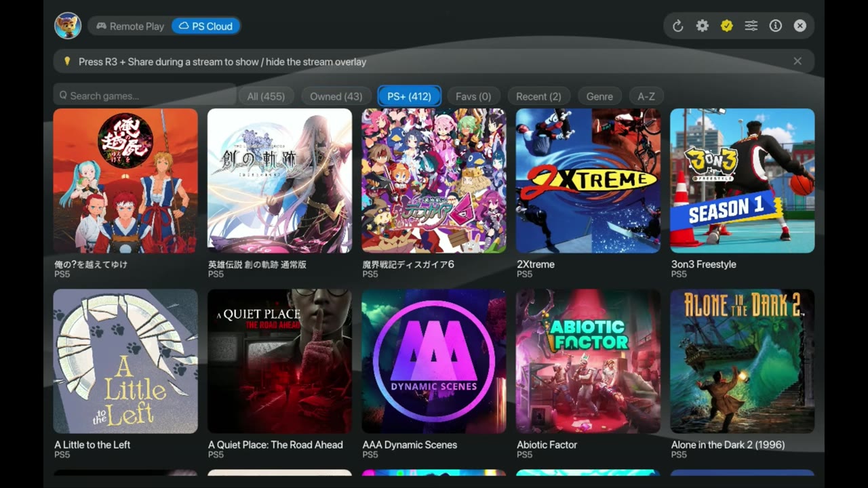Click the yellow verified badge icon
The height and width of the screenshot is (488, 868).
pos(727,26)
